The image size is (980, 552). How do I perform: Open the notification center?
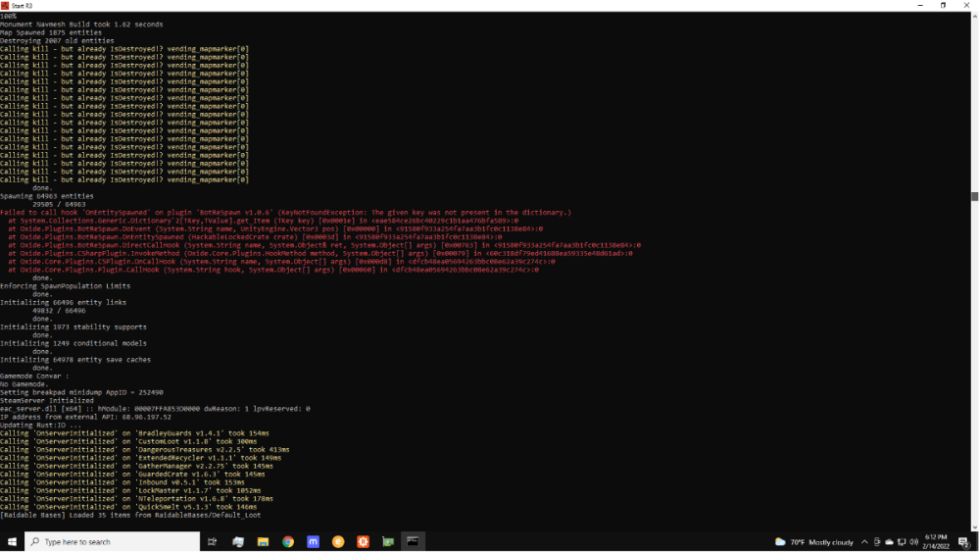[964, 541]
